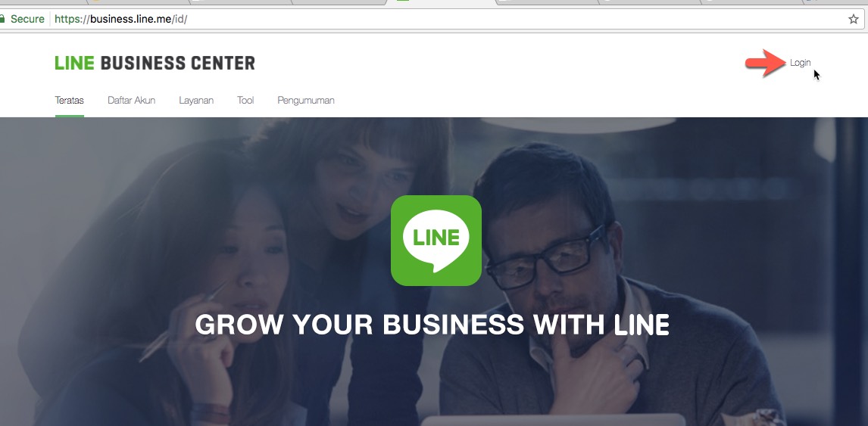The width and height of the screenshot is (868, 426).
Task: Click the Secure label in address bar
Action: 27,19
